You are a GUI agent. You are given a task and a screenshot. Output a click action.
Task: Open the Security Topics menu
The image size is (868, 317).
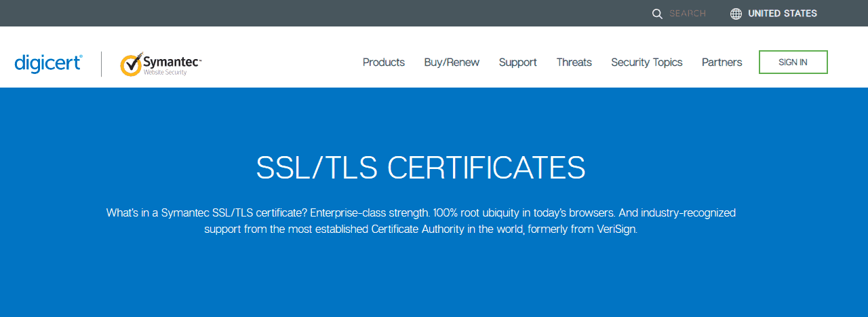(x=647, y=62)
